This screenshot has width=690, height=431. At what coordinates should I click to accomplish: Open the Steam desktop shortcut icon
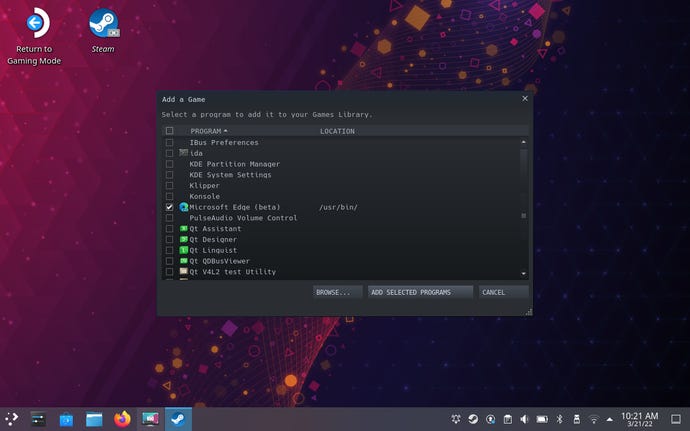click(x=103, y=23)
